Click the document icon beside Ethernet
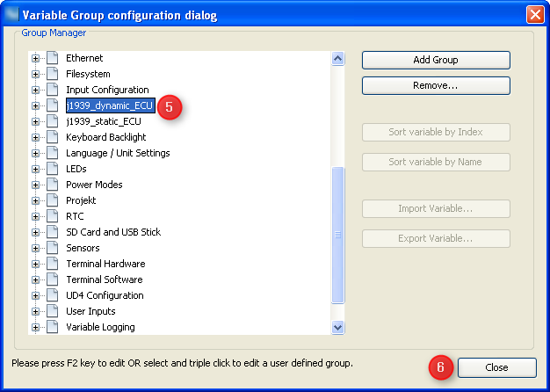The height and width of the screenshot is (392, 550). [x=52, y=58]
